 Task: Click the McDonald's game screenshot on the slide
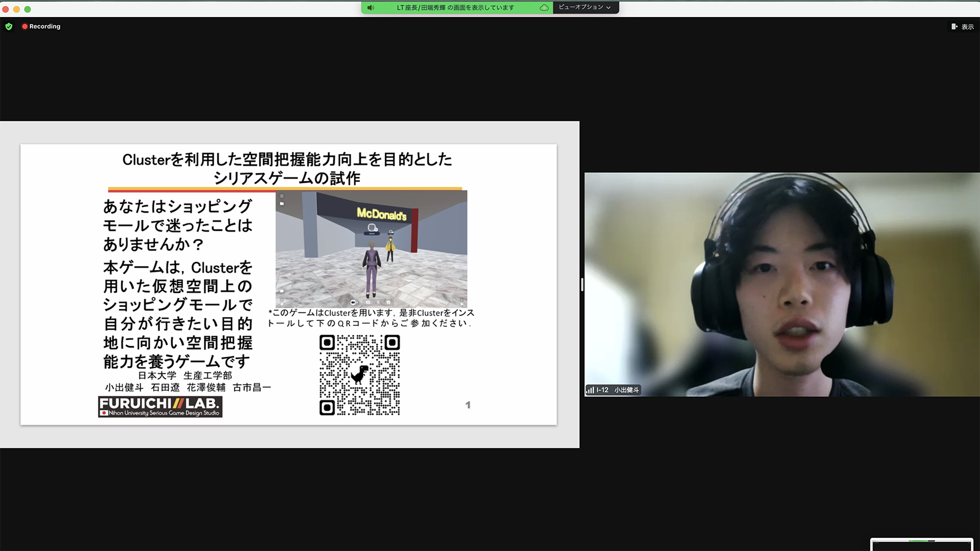tap(371, 249)
